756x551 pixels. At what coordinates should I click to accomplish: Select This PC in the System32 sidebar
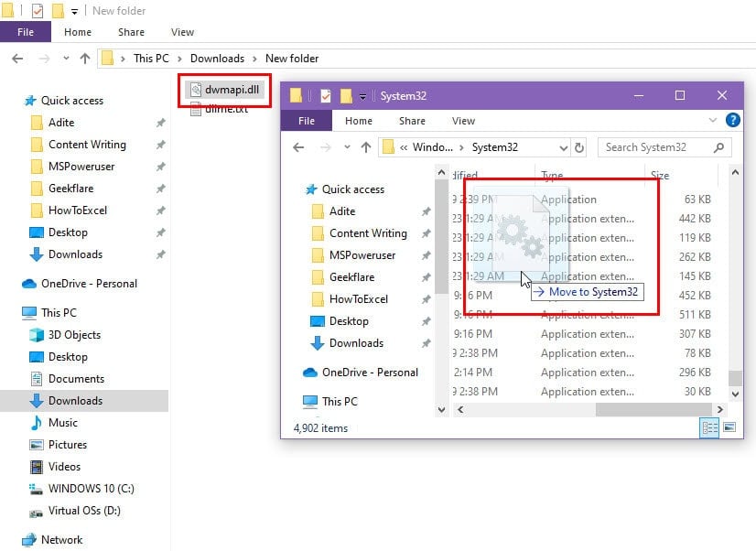pyautogui.click(x=340, y=402)
